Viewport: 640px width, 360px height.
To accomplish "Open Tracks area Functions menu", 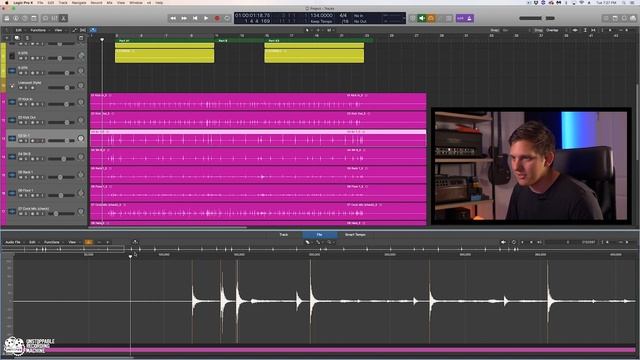I will click(38, 30).
